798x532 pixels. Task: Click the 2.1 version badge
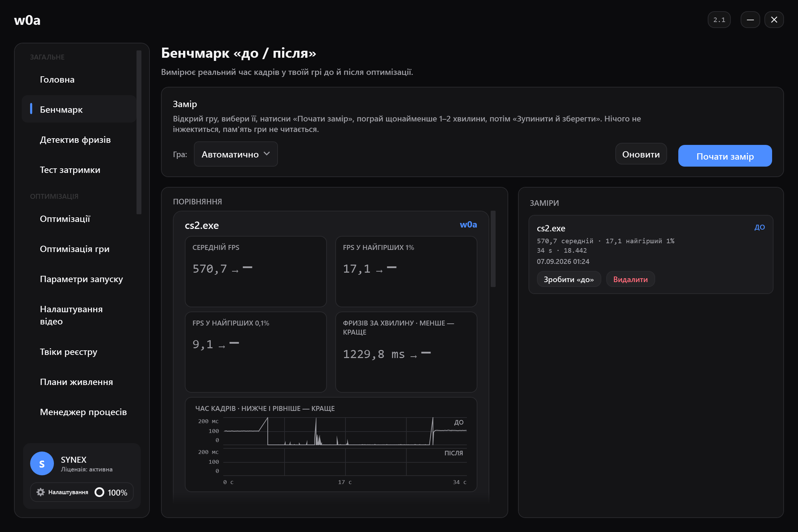(x=719, y=20)
